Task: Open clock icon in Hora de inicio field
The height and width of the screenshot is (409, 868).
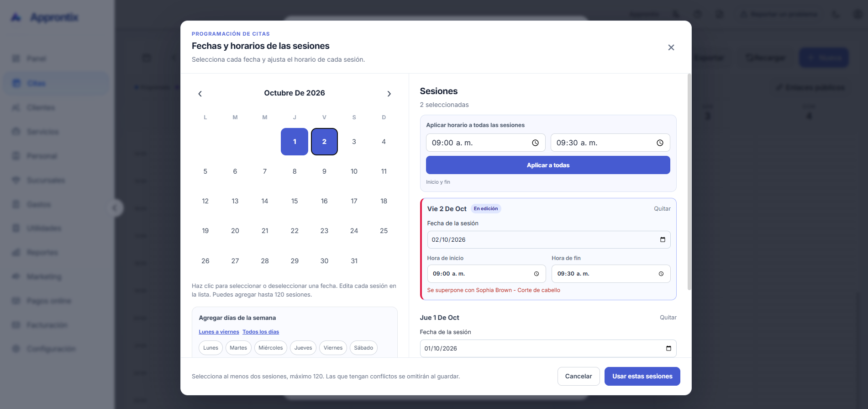Action: coord(537,274)
